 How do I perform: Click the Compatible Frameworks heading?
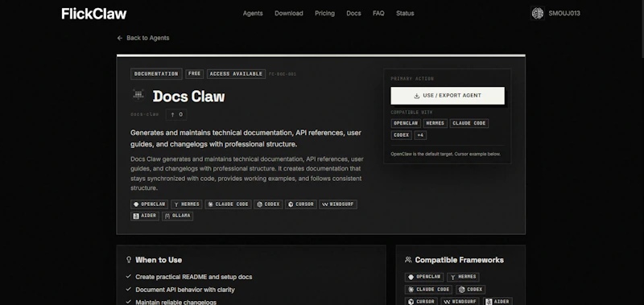coord(459,260)
